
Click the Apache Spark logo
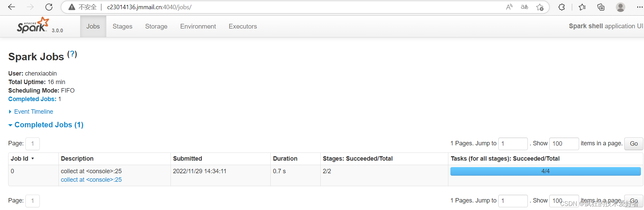(x=33, y=26)
